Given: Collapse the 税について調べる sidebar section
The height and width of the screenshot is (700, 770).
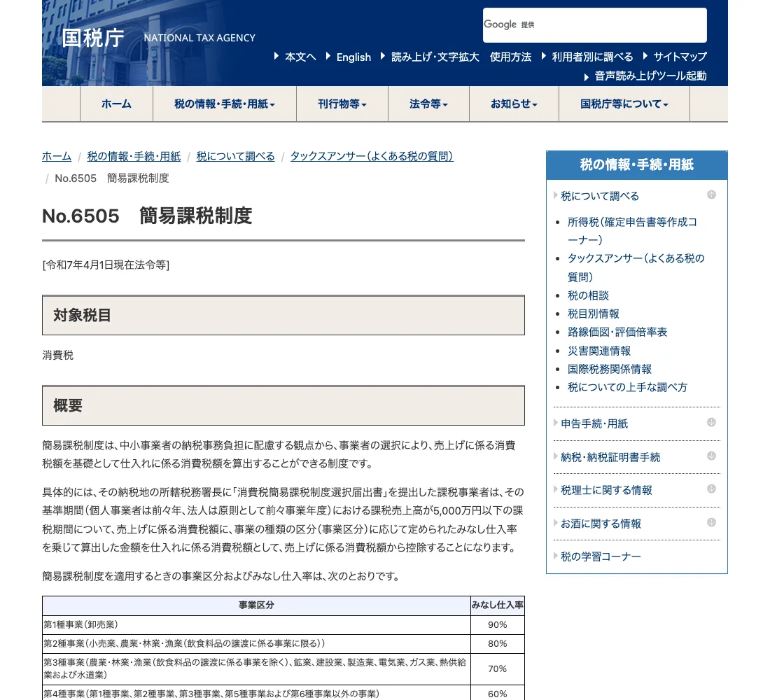Looking at the screenshot, I should click(x=600, y=196).
